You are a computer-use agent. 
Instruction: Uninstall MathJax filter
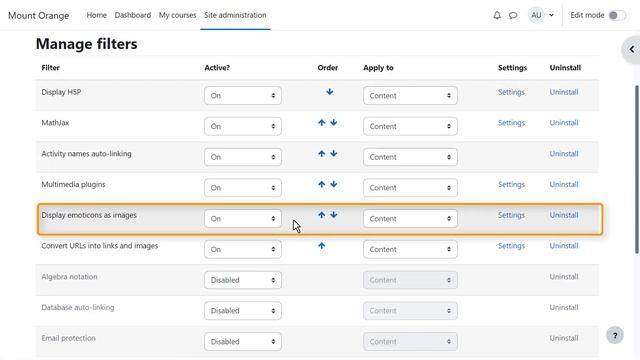click(564, 123)
